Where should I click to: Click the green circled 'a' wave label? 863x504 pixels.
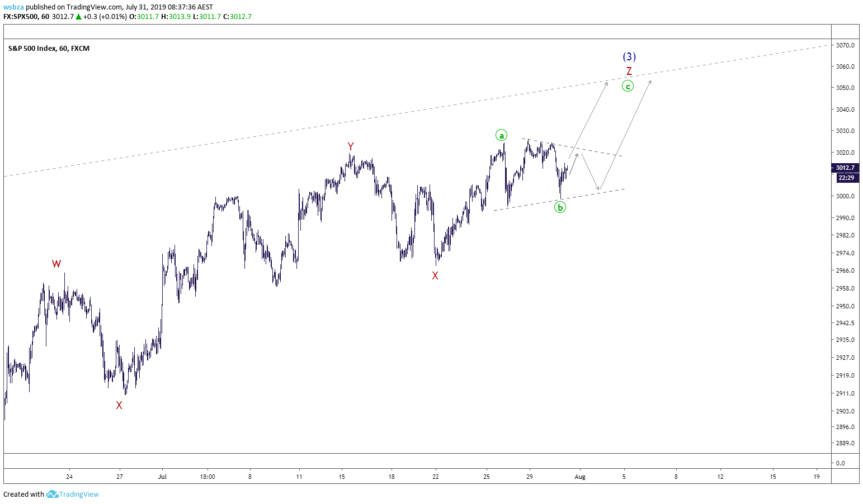[502, 135]
